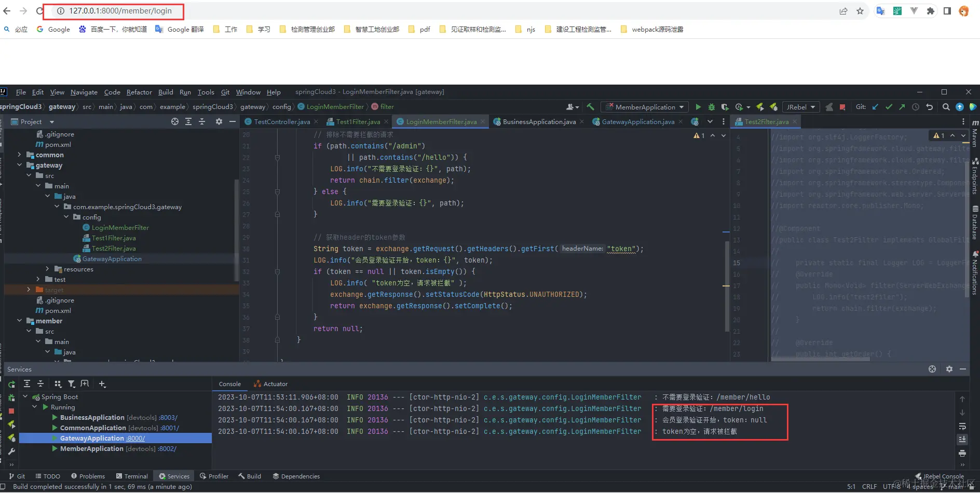Expand the resources folder
The height and width of the screenshot is (493, 980).
[47, 269]
